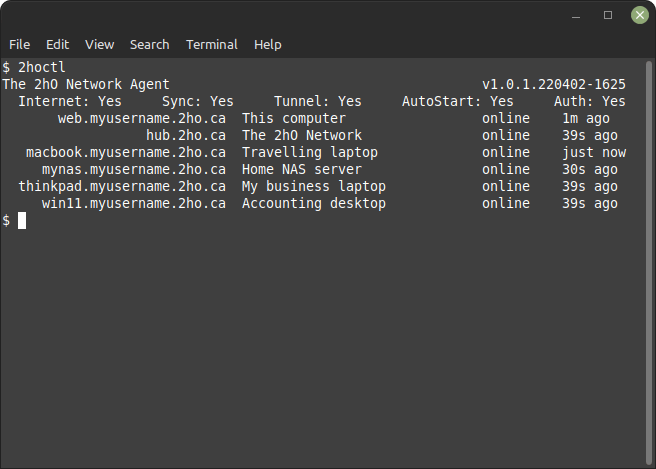Close the terminal window
This screenshot has height=469, width=656.
(639, 15)
